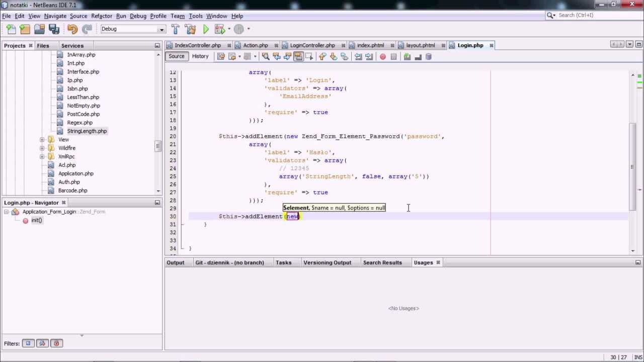Open the Services panel tab
This screenshot has width=644, height=362.
(x=72, y=46)
